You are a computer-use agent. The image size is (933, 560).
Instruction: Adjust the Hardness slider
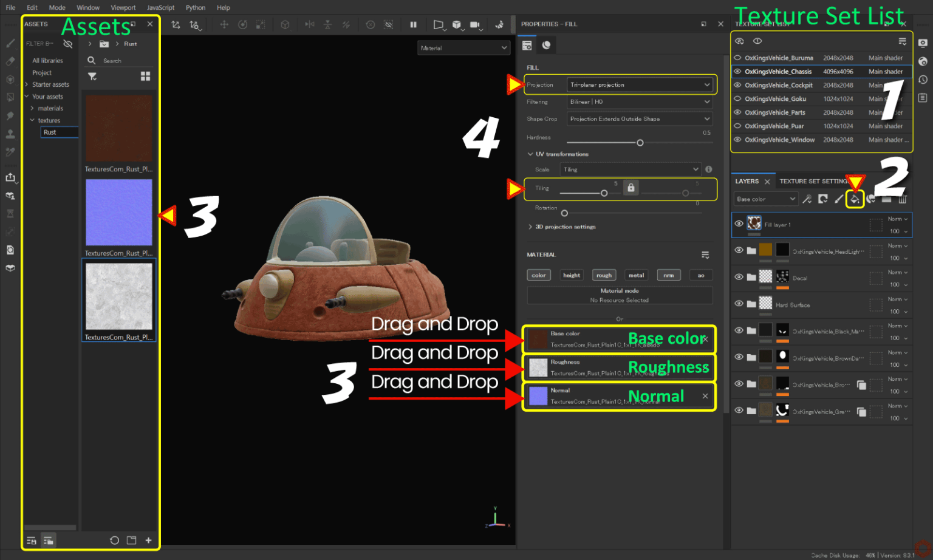(x=639, y=143)
